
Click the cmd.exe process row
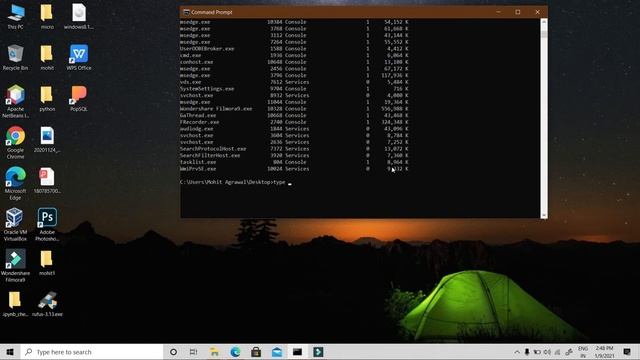point(294,55)
